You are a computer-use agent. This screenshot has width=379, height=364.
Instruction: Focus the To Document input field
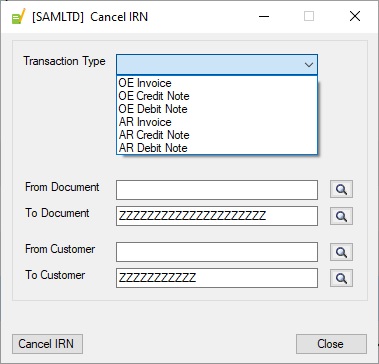tap(217, 216)
